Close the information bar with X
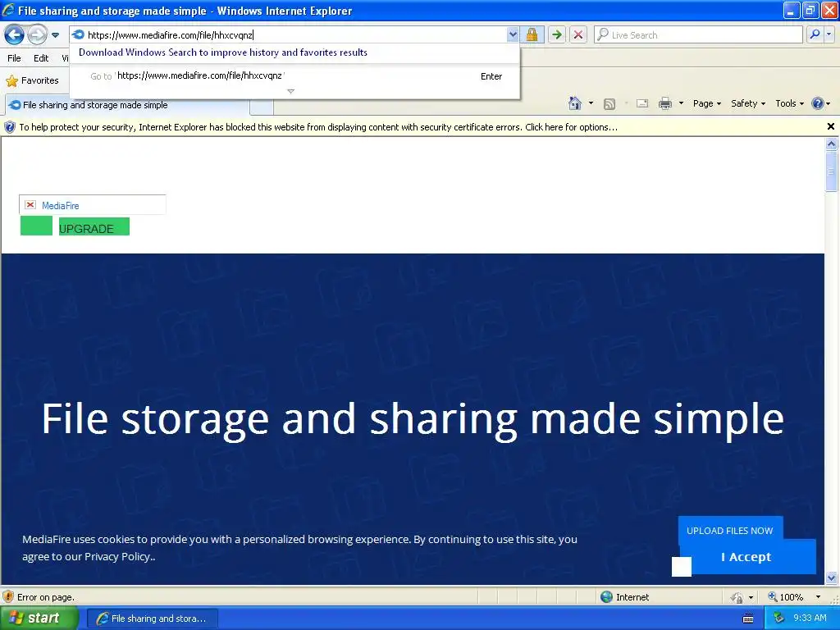 point(830,126)
